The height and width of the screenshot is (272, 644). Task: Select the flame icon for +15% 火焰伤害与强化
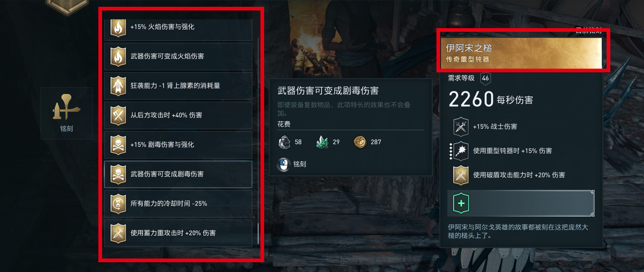click(x=118, y=28)
